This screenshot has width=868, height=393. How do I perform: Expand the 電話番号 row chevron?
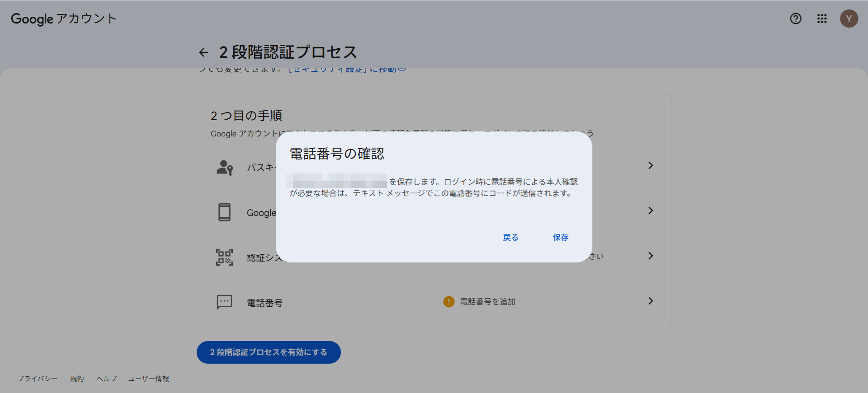click(650, 301)
